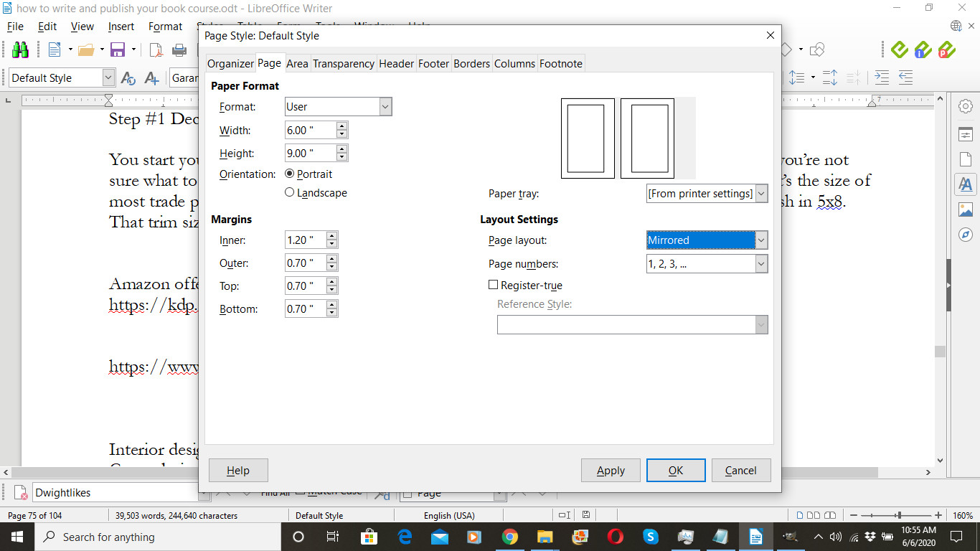Select the Landscape orientation radio button

[290, 192]
